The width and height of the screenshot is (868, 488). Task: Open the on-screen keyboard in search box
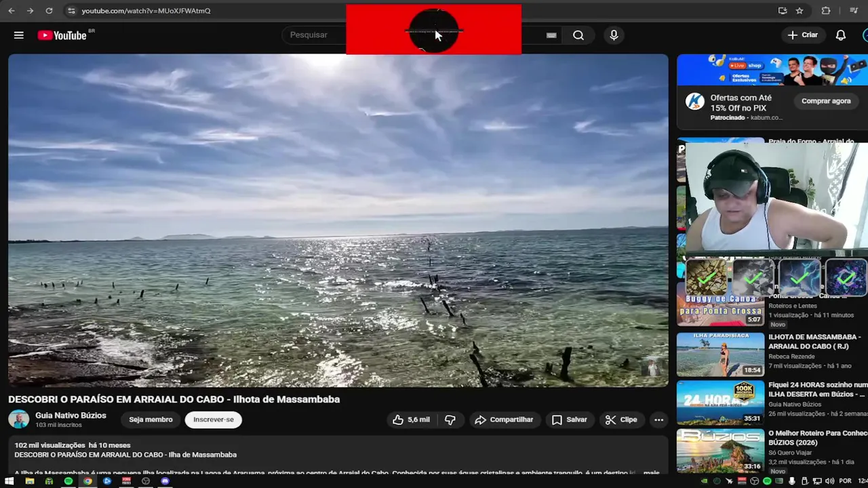pos(551,35)
